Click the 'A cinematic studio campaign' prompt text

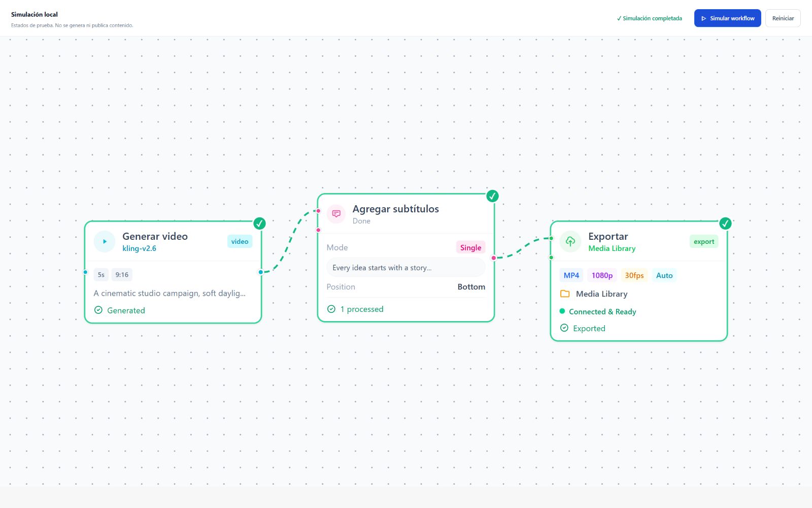(x=170, y=293)
